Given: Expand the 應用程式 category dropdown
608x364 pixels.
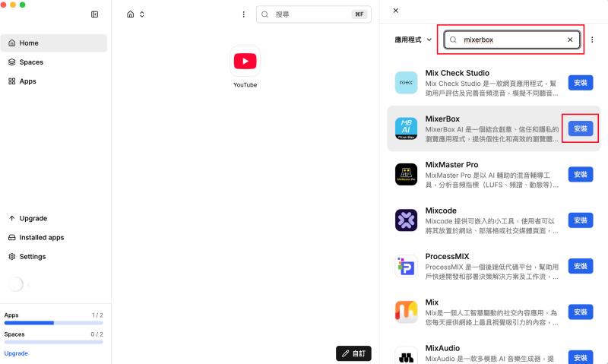Looking at the screenshot, I should tap(413, 40).
